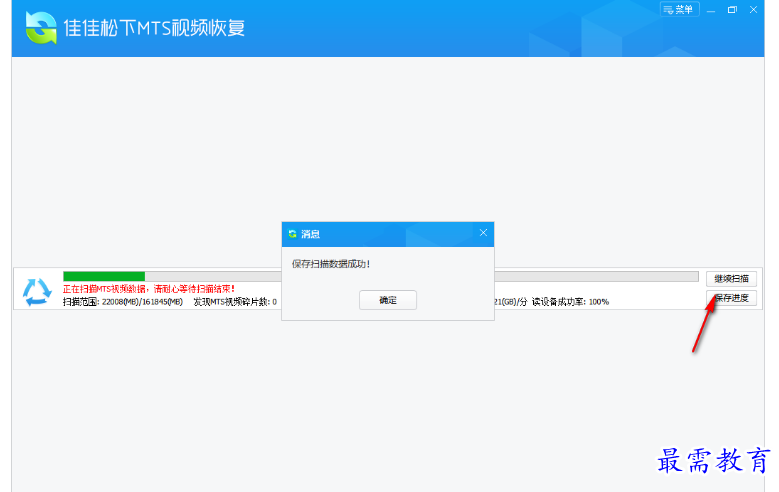Click the 保存进度 button
The image size is (779, 492).
[731, 298]
